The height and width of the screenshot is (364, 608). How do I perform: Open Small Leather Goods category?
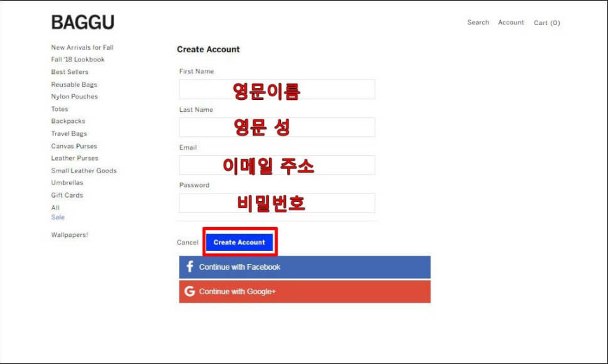click(x=83, y=170)
